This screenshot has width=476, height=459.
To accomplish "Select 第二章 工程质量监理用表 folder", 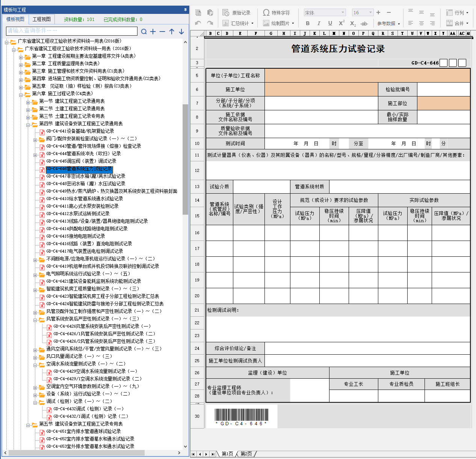I will [66, 63].
